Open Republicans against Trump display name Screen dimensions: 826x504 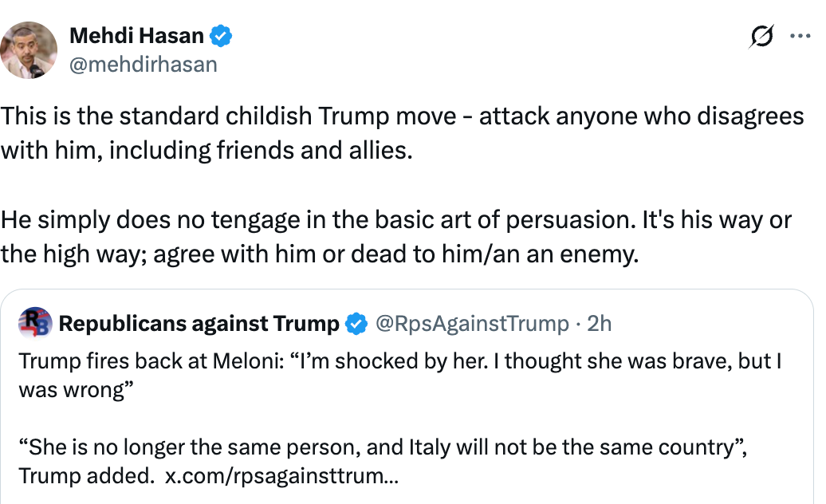199,323
